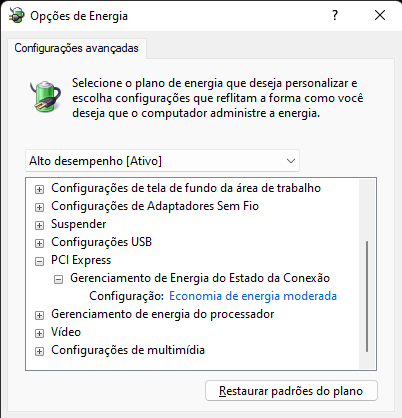The width and height of the screenshot is (402, 418).
Task: Expand the Vídeo tree node
Action: pos(39,333)
